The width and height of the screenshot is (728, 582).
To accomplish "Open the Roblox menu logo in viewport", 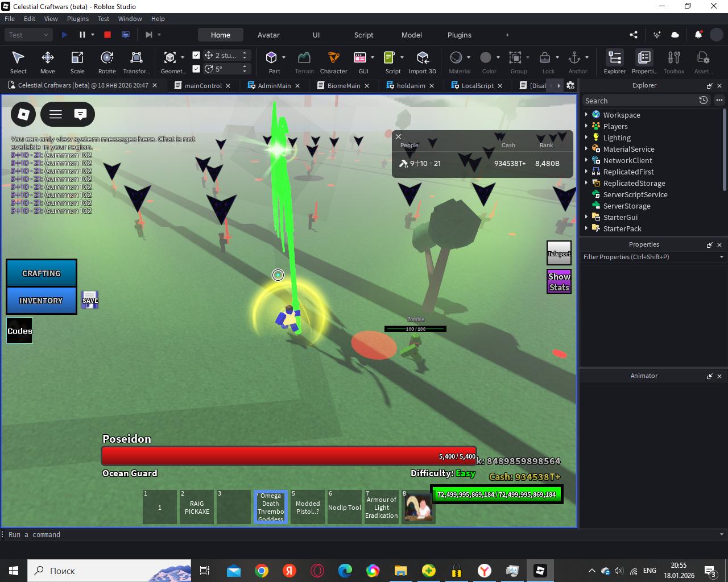I will (x=23, y=114).
